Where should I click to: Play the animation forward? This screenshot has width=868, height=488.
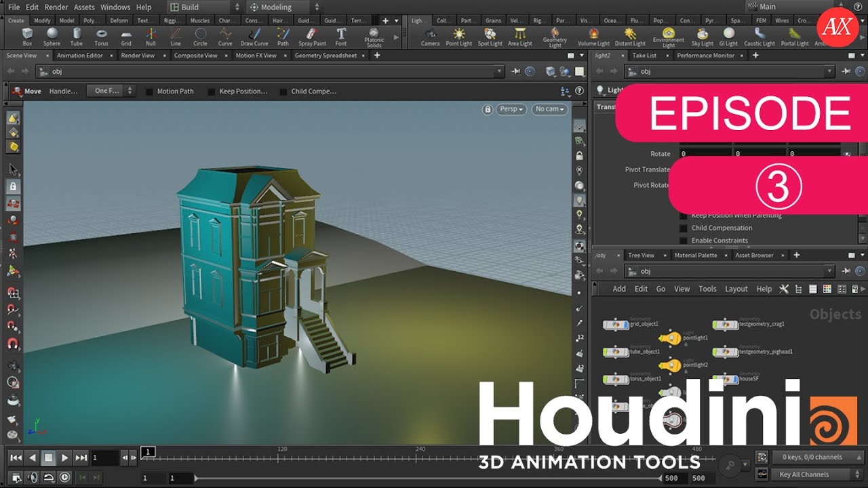(x=65, y=458)
